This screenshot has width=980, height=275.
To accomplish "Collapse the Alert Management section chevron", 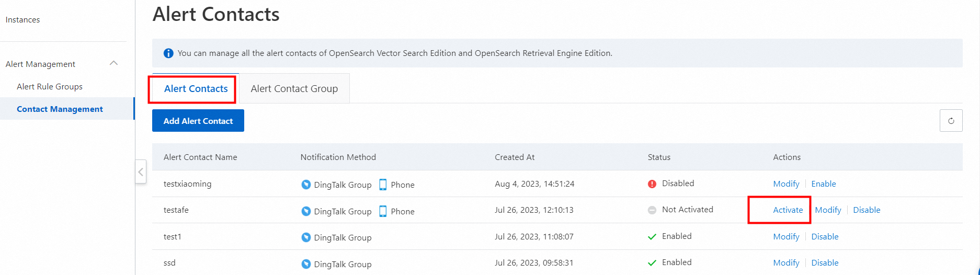I will coord(113,63).
